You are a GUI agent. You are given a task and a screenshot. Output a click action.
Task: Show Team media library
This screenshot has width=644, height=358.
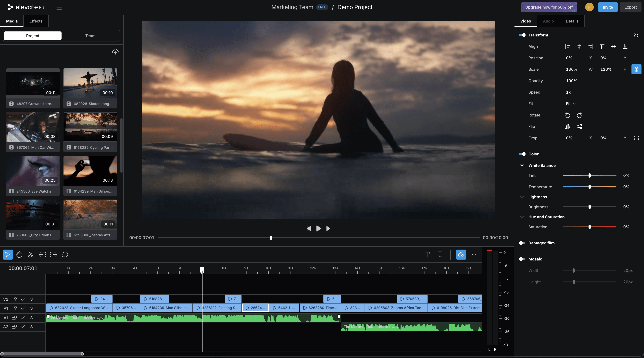[91, 36]
